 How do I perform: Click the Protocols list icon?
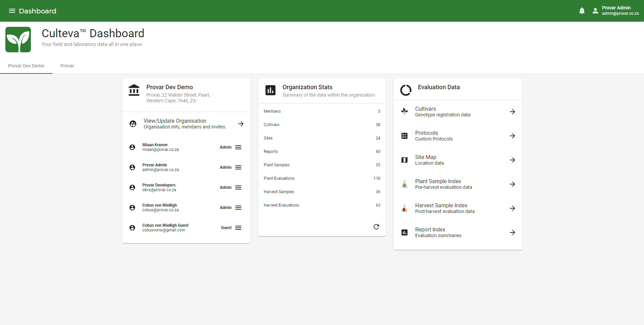coord(405,136)
